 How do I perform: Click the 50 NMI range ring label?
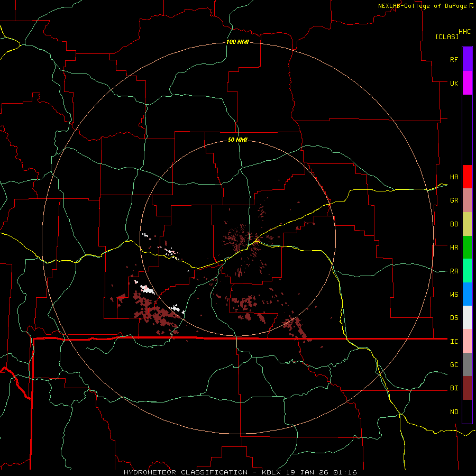pyautogui.click(x=237, y=140)
